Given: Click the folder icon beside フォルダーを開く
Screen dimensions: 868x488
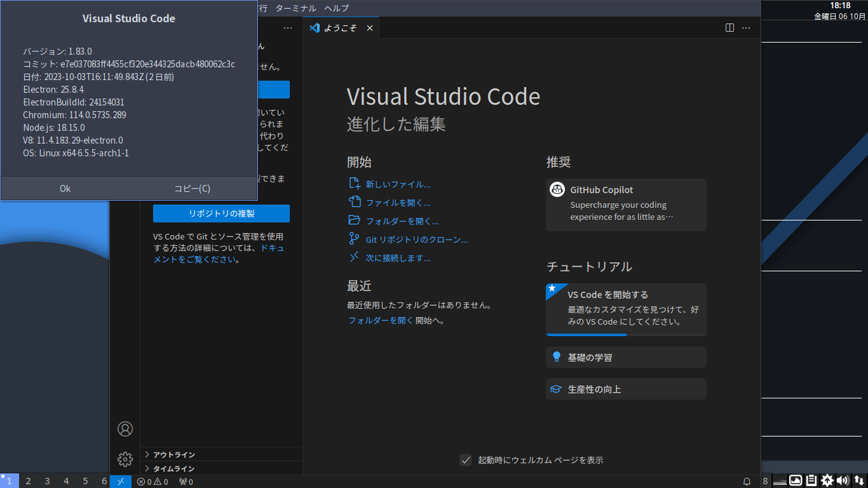Looking at the screenshot, I should (355, 220).
